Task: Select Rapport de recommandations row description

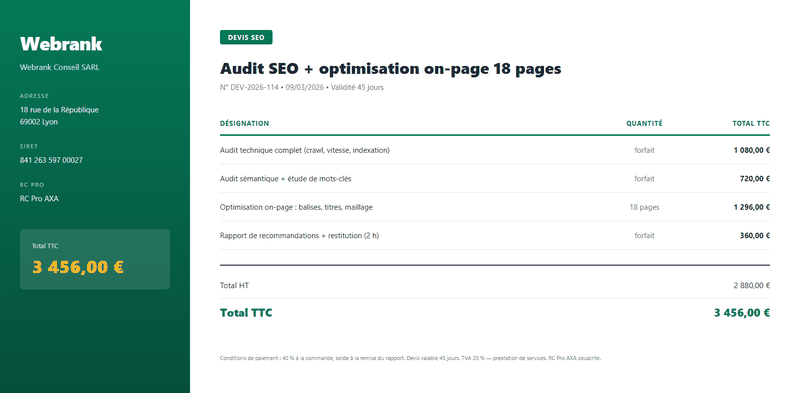Action: point(299,236)
